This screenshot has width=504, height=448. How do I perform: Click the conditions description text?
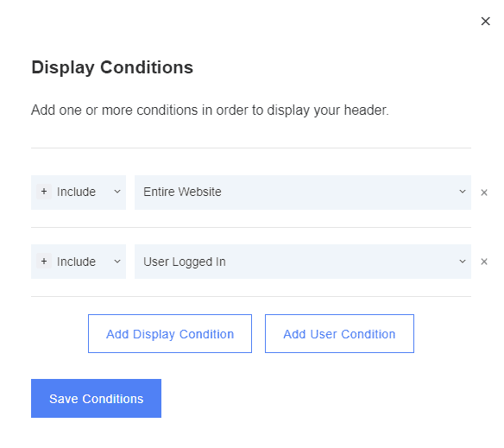click(210, 110)
